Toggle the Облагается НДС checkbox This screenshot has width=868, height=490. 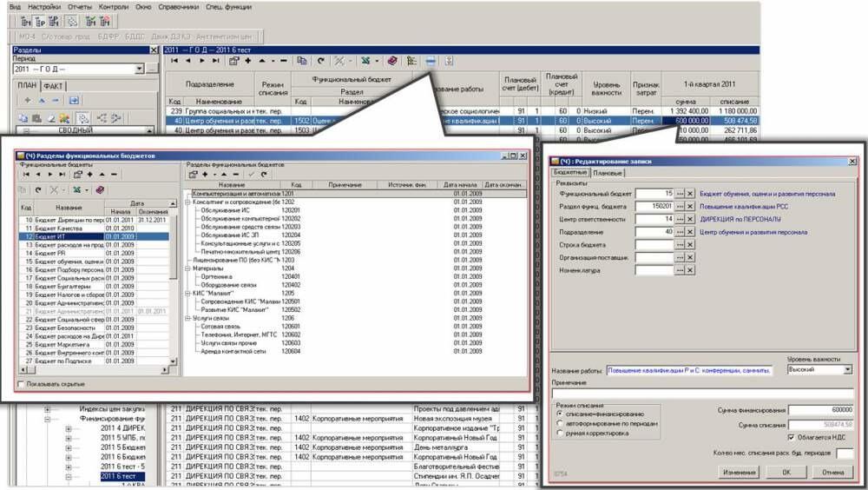point(791,437)
